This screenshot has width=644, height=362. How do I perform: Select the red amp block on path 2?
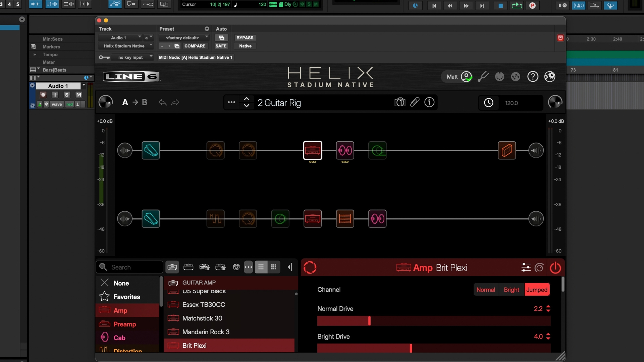(x=313, y=219)
